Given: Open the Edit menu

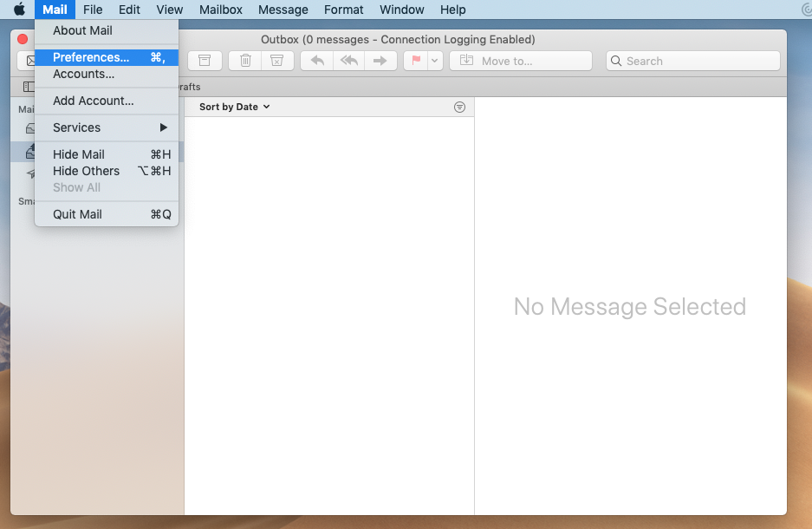Looking at the screenshot, I should coord(129,10).
